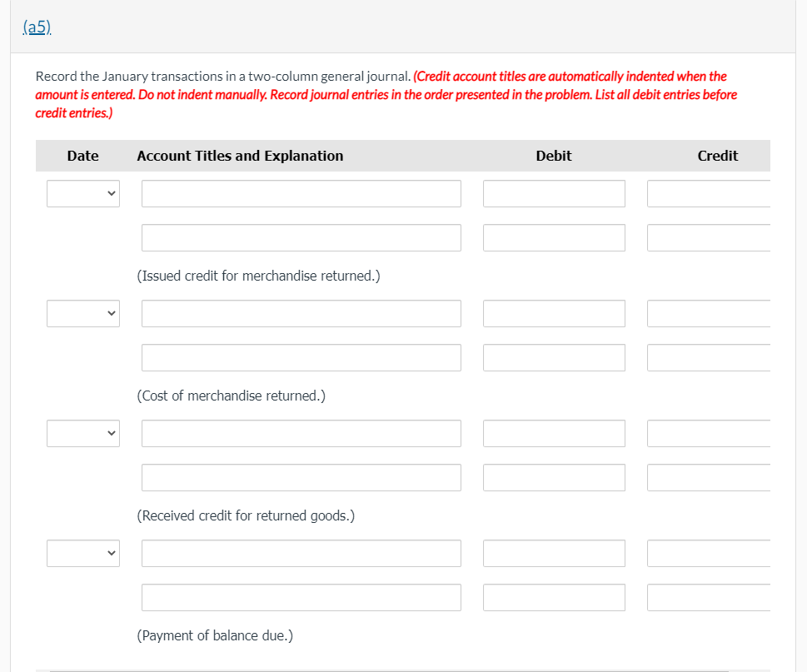
Task: Open date dropdown for cost of merchandise returned entry
Action: pyautogui.click(x=82, y=313)
